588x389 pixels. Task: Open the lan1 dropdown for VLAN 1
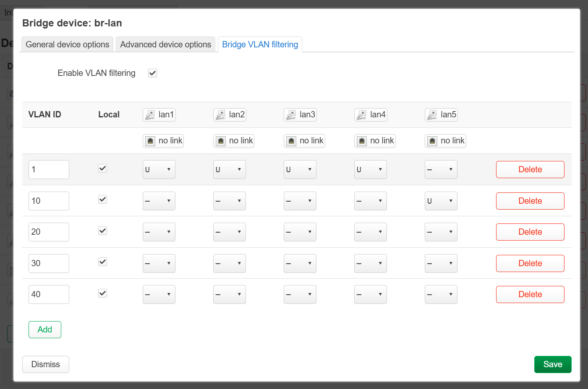pyautogui.click(x=159, y=170)
